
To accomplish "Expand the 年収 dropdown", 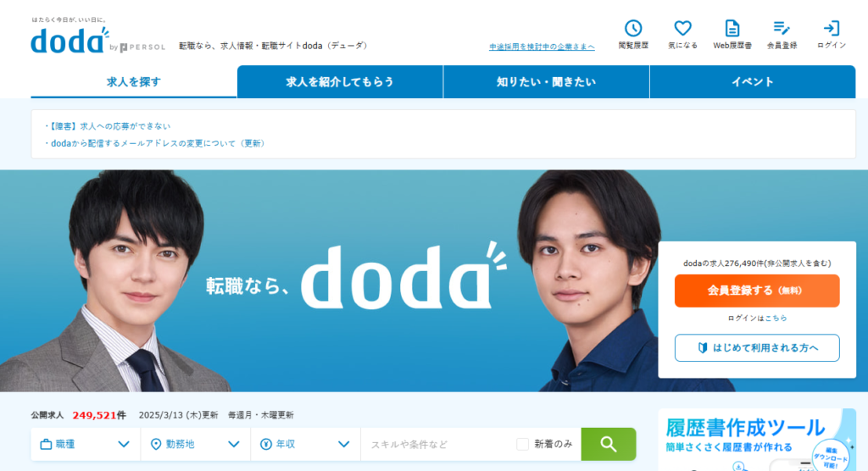I will coord(305,444).
